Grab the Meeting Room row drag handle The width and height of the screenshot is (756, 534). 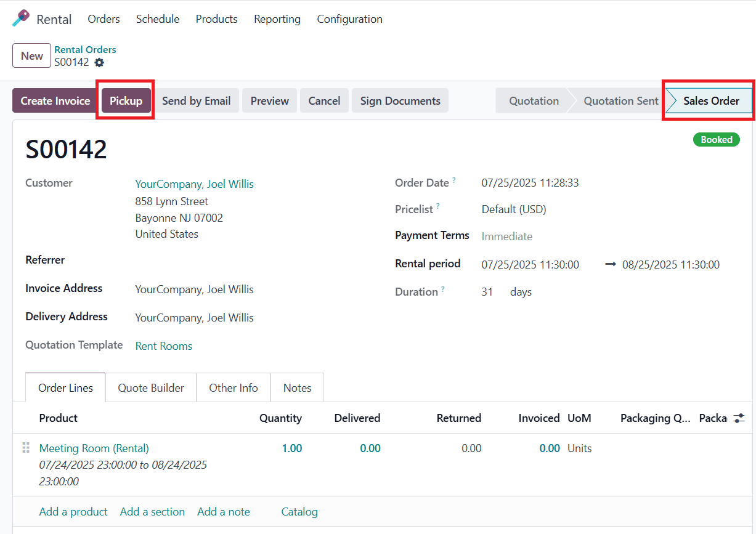[x=26, y=448]
